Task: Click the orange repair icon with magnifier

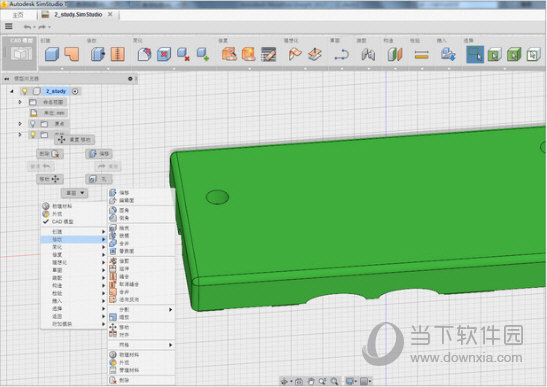Action: [229, 54]
